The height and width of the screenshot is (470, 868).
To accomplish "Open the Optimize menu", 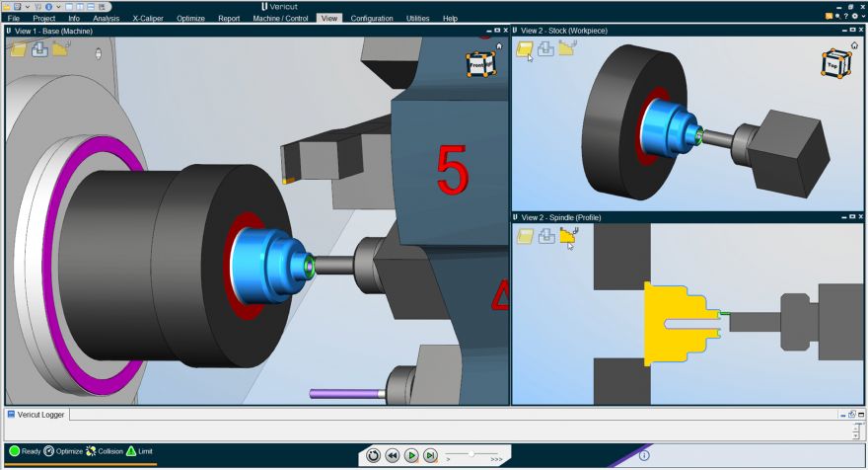I will coord(191,19).
